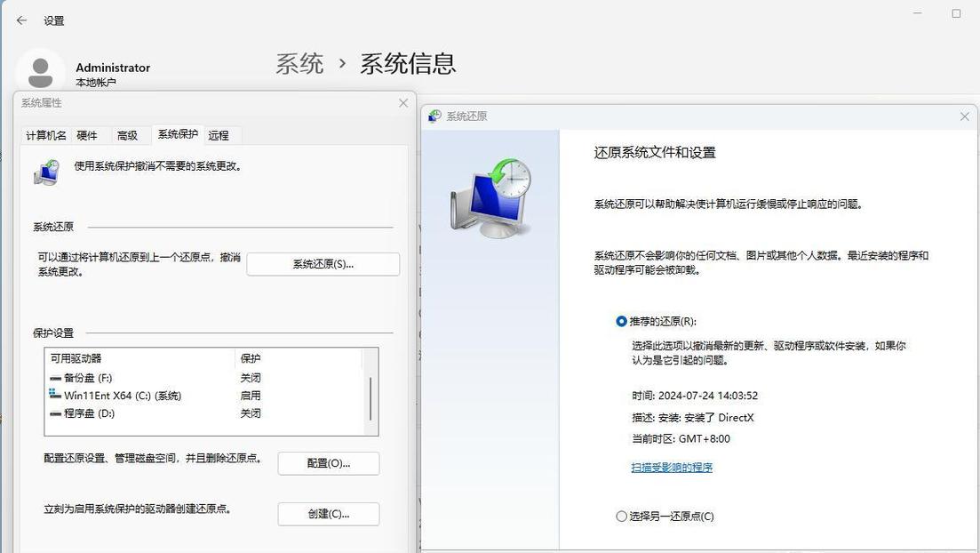980x553 pixels.
Task: Open the 远程 tab
Action: click(x=219, y=135)
